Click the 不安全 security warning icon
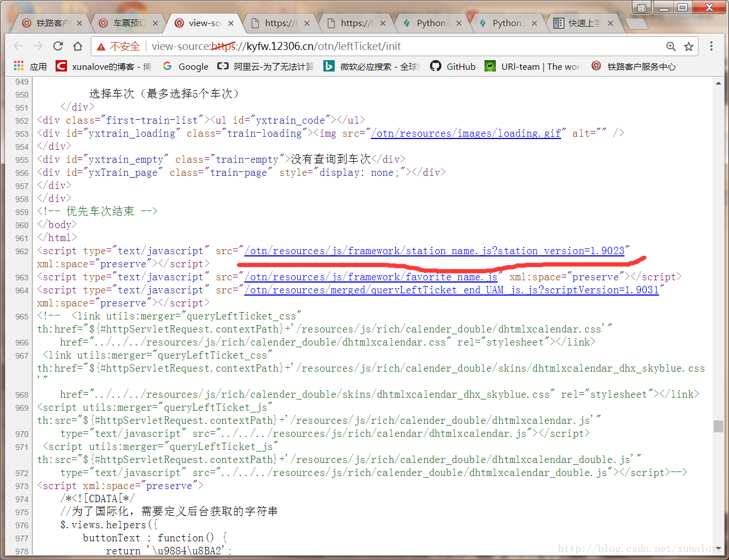 tap(101, 47)
